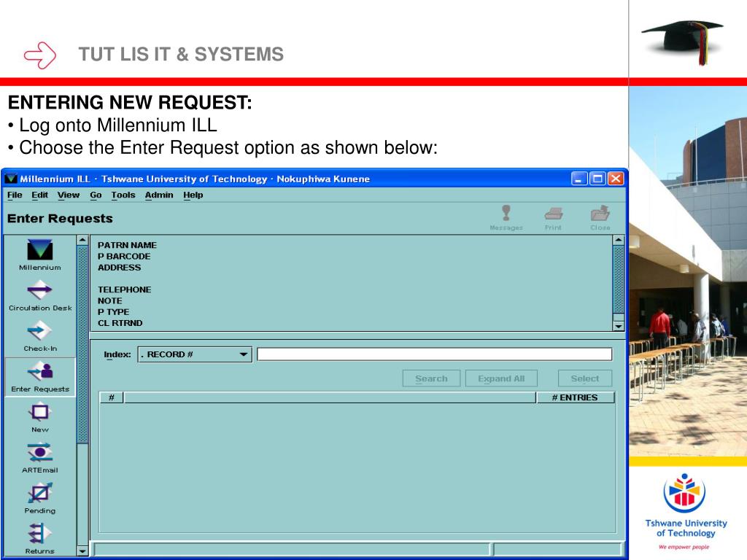Click the patron panel scrollbar thumb
Screen dimensions: 747x560
[619, 279]
